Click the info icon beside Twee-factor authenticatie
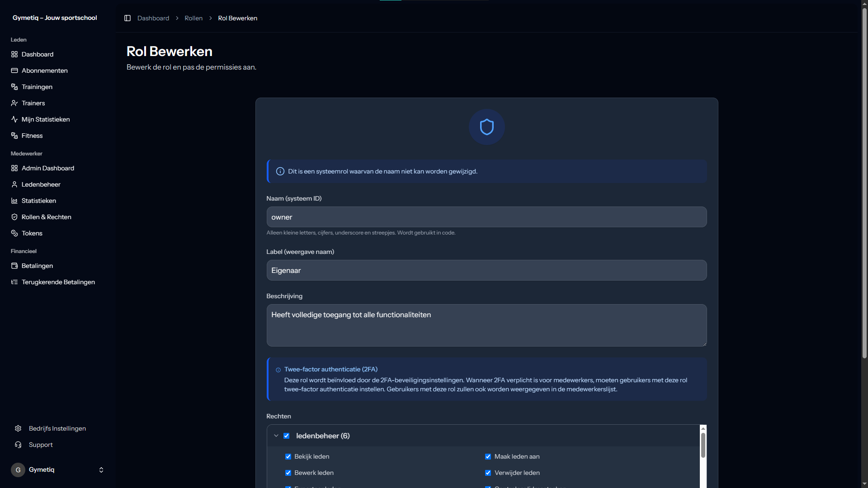Screen dimensions: 868x488 point(278,370)
